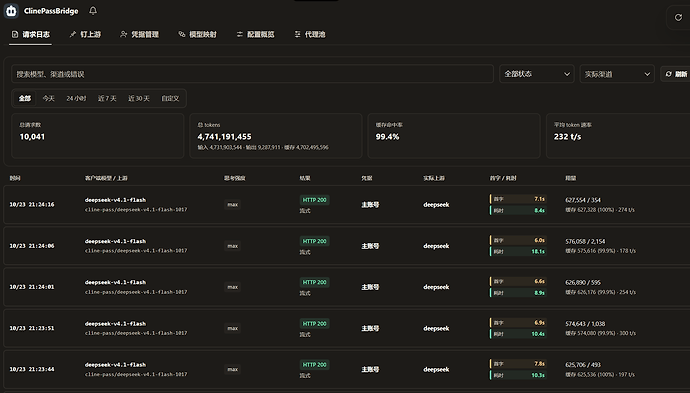690x393 pixels.
Task: Click the 时间 column header
Action: click(x=15, y=178)
